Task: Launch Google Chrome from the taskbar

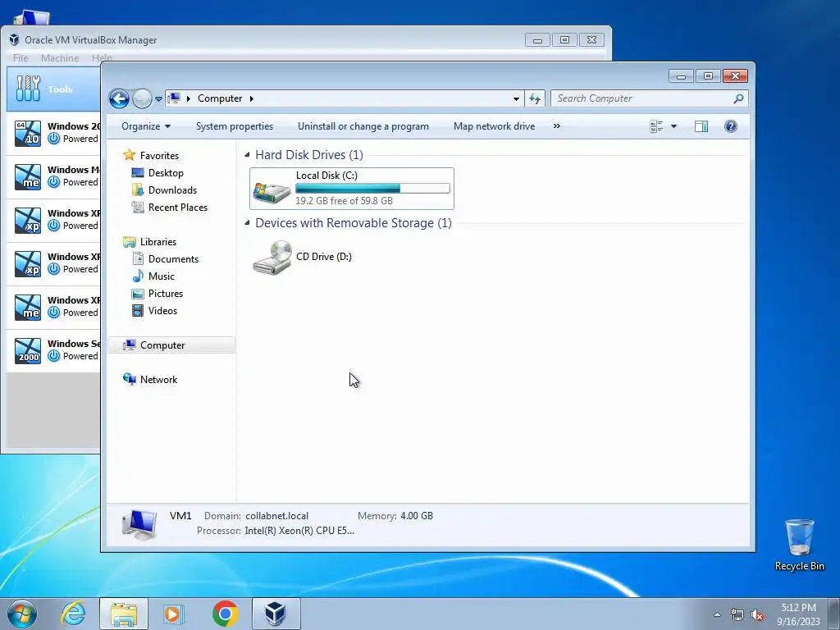Action: (x=225, y=614)
